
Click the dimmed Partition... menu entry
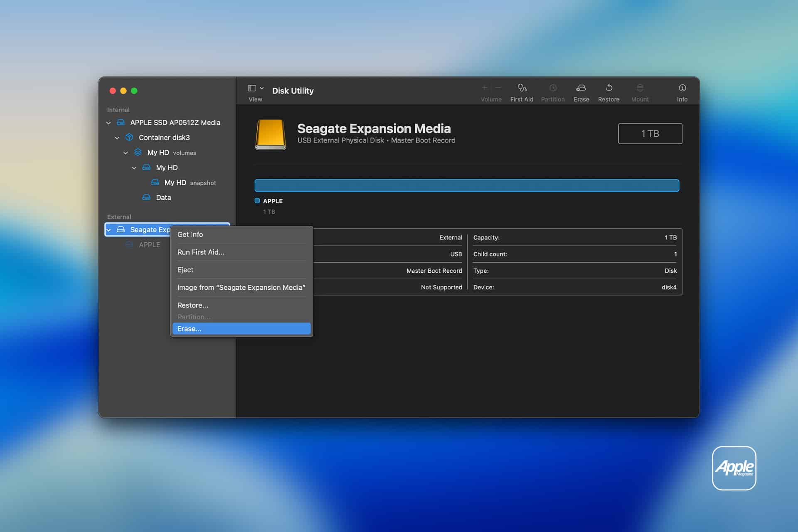[x=241, y=317]
